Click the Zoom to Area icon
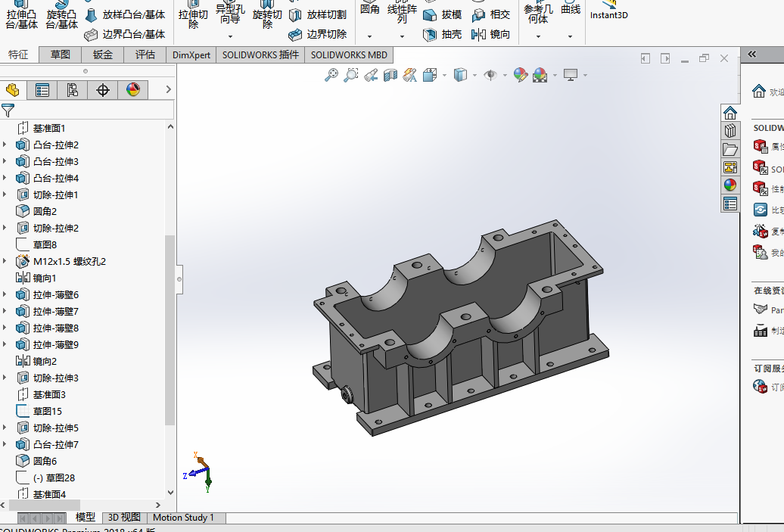Screen dimensions: 784x532 click(x=351, y=75)
